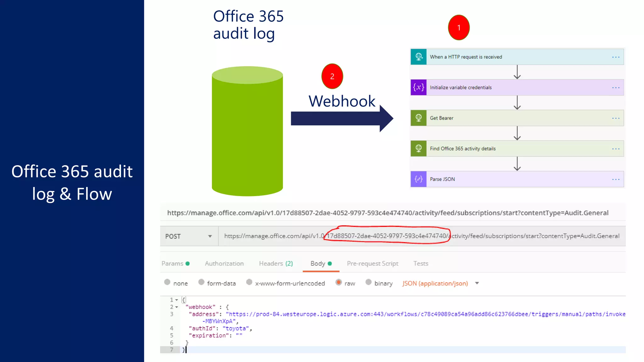Expand the 'Find Office 365 activity details' step

point(517,148)
